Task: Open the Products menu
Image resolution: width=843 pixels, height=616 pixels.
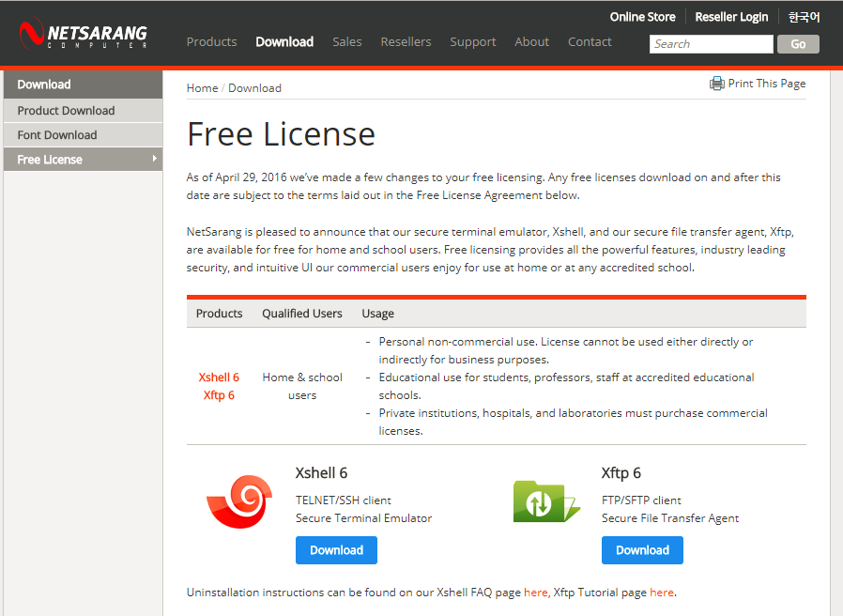Action: click(212, 42)
